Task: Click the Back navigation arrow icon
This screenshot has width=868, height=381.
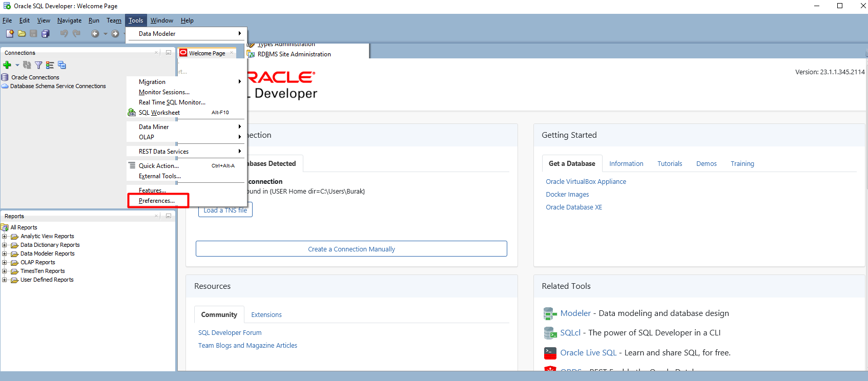Action: click(95, 34)
